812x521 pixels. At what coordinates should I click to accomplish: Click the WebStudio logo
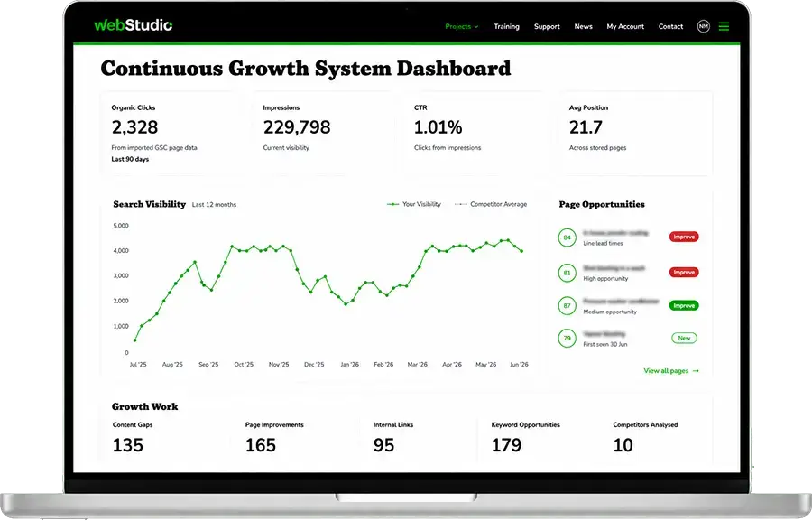click(x=134, y=25)
